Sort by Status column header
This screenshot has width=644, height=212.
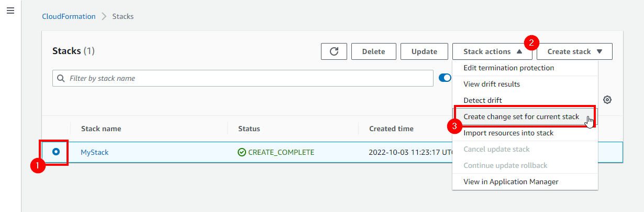(x=249, y=129)
